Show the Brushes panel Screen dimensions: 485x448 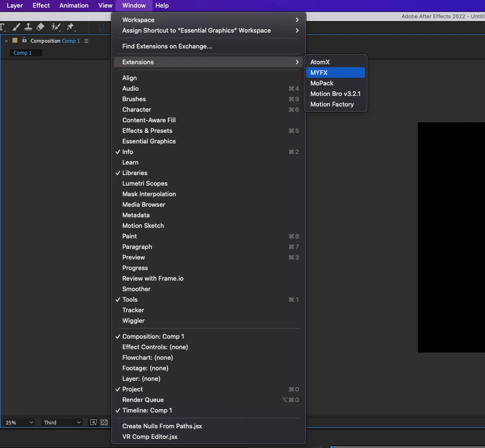pos(209,99)
